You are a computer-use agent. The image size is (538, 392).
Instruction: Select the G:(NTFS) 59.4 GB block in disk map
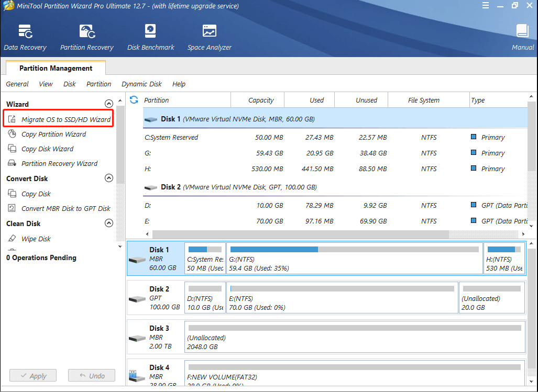[x=355, y=259]
